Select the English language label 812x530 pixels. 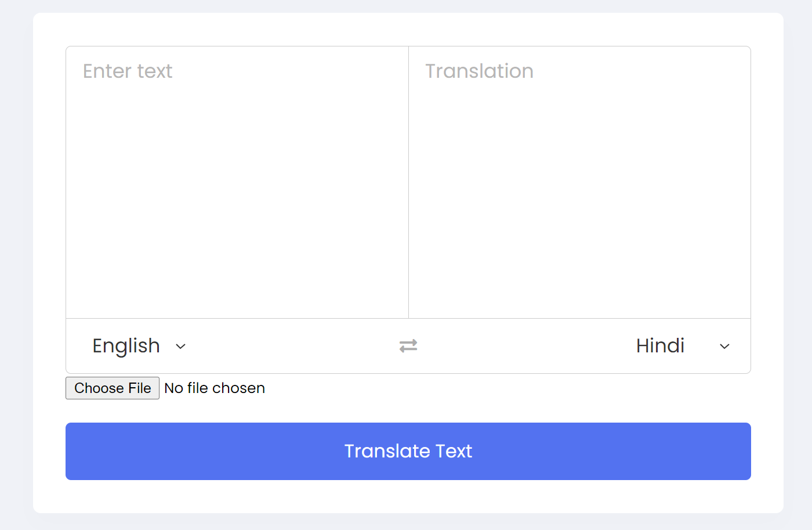(x=126, y=346)
